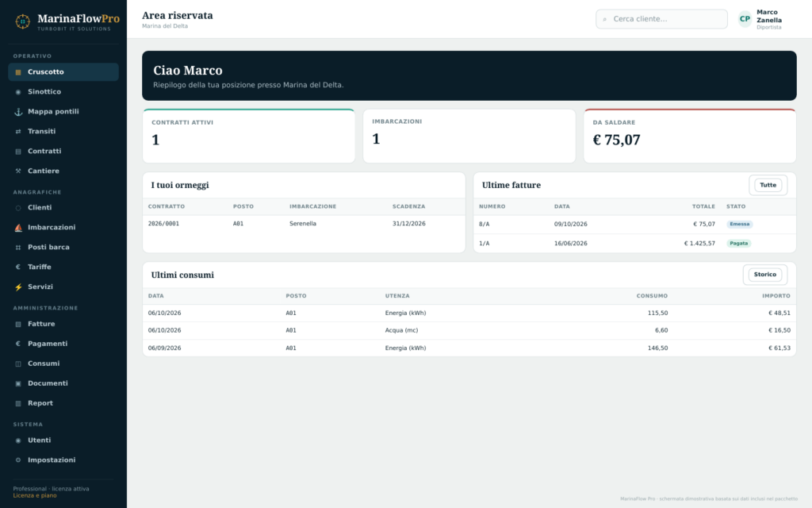
Task: Click the Transiti arrows icon
Action: [18, 132]
